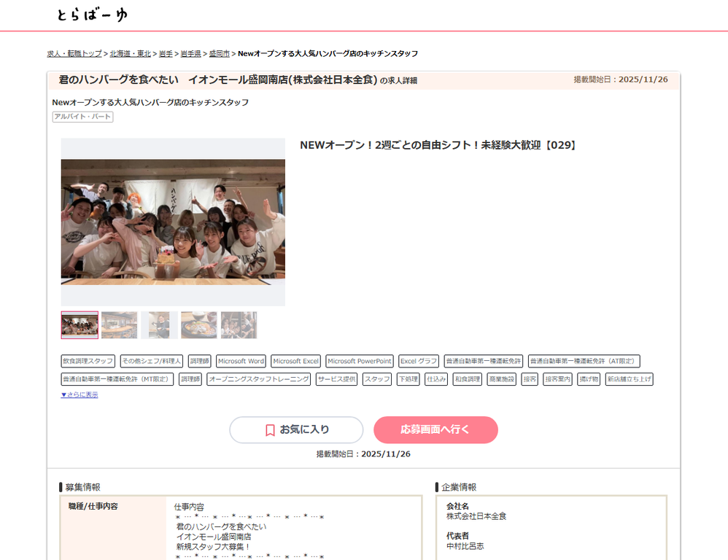728x560 pixels.
Task: Click the 商業施設 tag
Action: [x=502, y=379]
